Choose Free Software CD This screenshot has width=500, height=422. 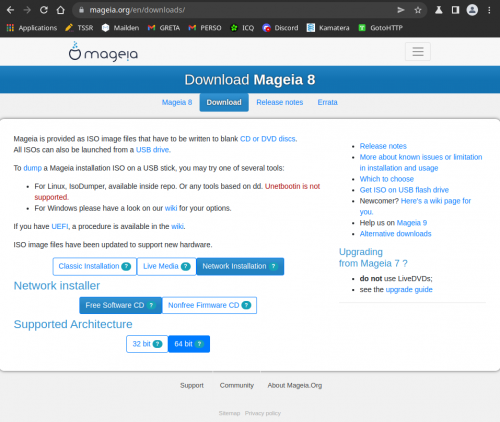120,305
